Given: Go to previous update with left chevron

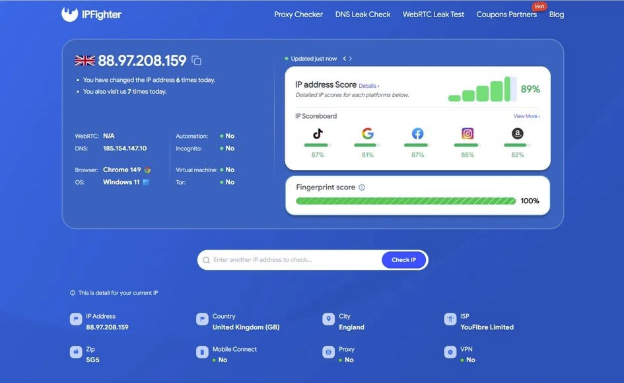Looking at the screenshot, I should point(344,59).
